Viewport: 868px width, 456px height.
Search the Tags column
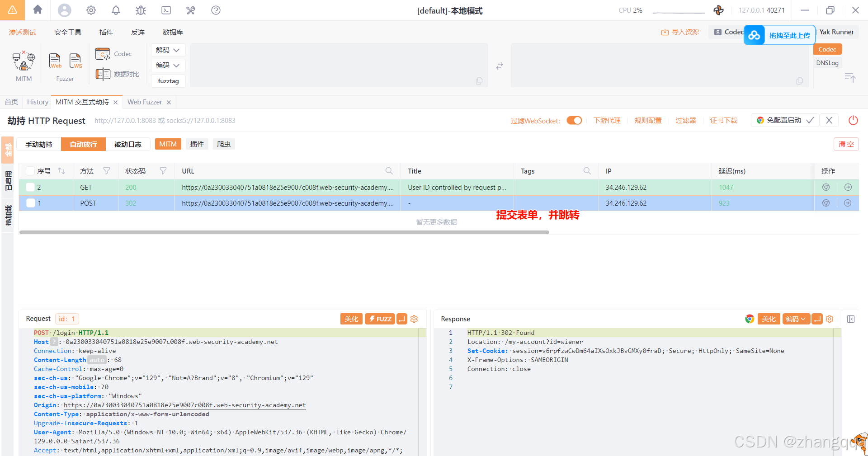tap(587, 171)
